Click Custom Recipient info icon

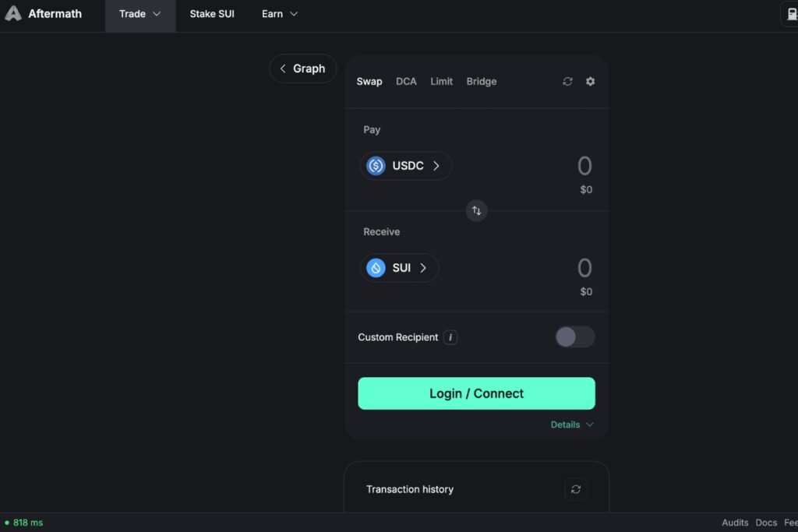pos(450,337)
